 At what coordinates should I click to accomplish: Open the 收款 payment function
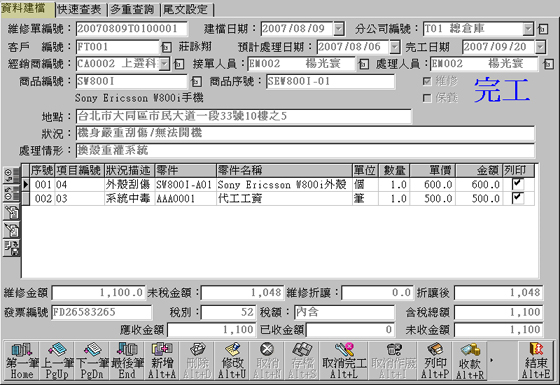(470, 361)
